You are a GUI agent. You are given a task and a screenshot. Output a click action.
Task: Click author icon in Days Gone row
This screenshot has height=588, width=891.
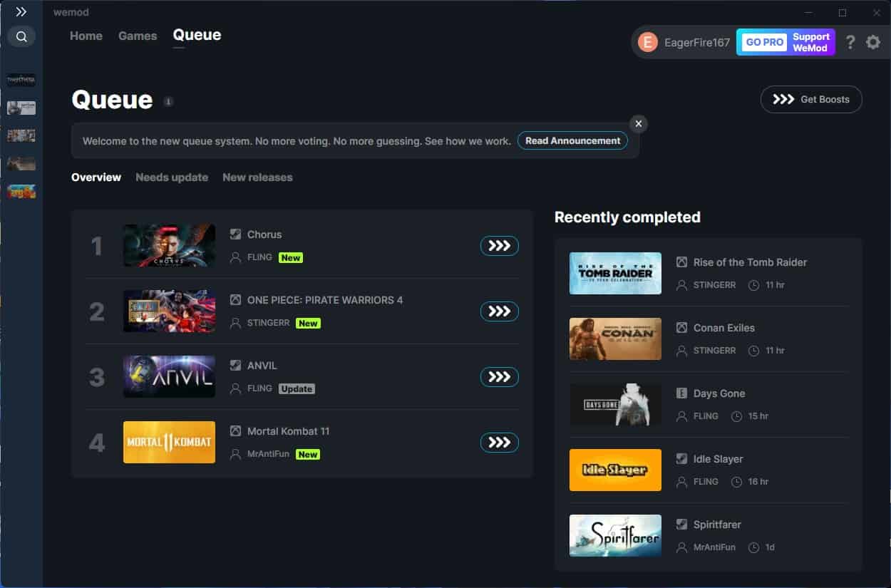681,416
